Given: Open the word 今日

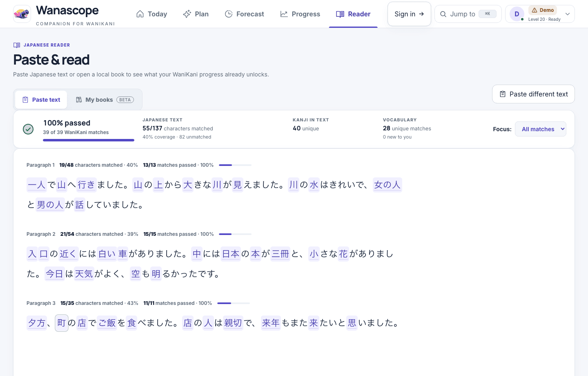Looking at the screenshot, I should pyautogui.click(x=55, y=274).
